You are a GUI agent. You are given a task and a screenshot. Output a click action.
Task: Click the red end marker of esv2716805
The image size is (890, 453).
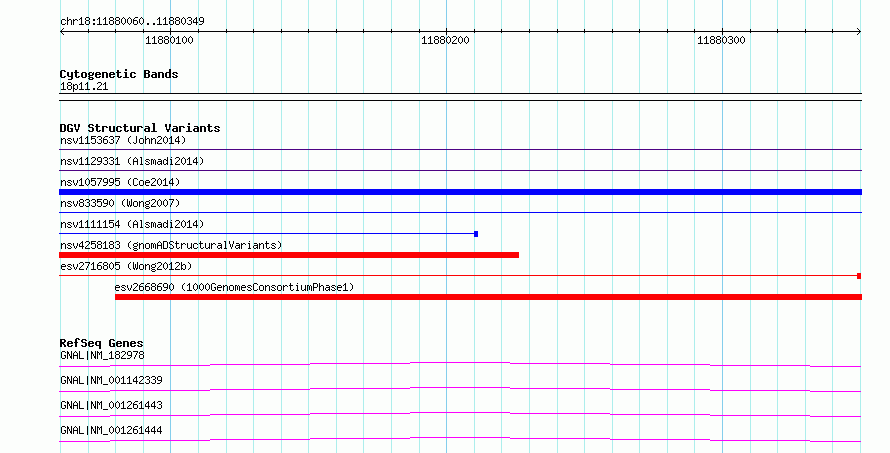pos(859,276)
